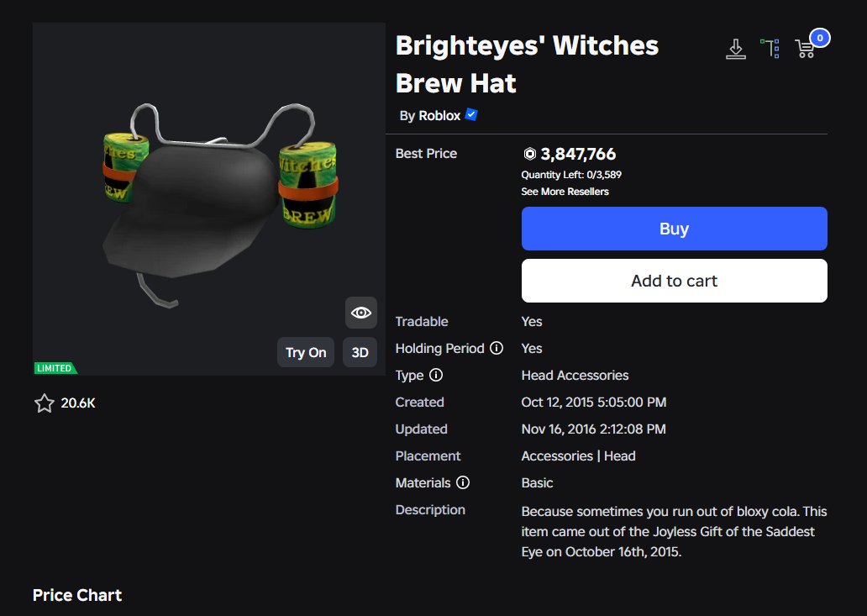Open Type info icon
This screenshot has width=867, height=616.
pos(436,375)
